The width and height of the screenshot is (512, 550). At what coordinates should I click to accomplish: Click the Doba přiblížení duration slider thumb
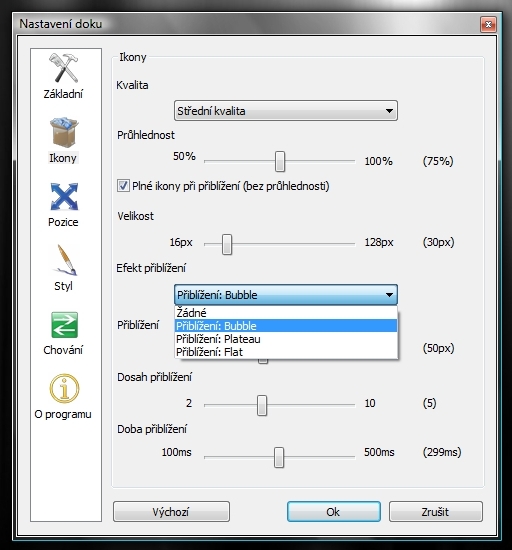(279, 457)
